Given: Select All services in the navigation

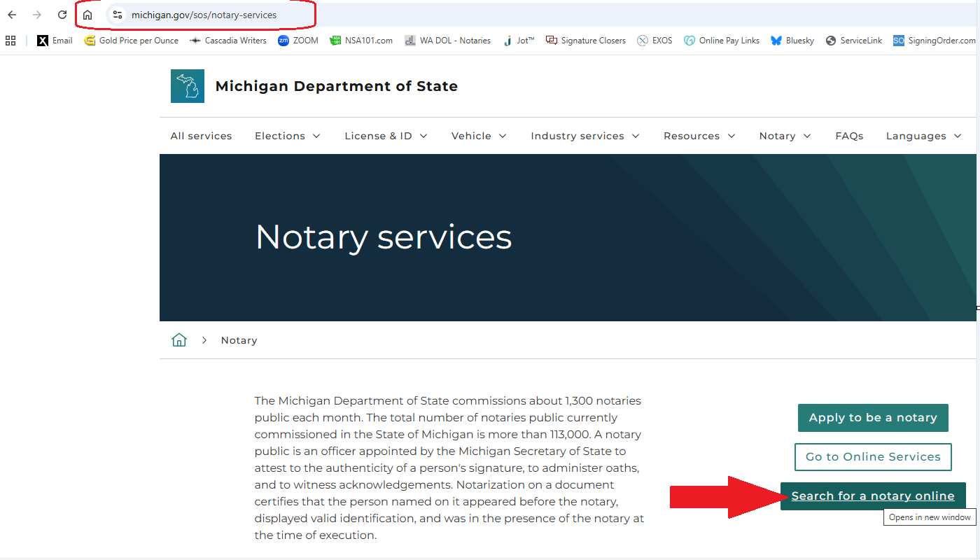Looking at the screenshot, I should (x=201, y=136).
